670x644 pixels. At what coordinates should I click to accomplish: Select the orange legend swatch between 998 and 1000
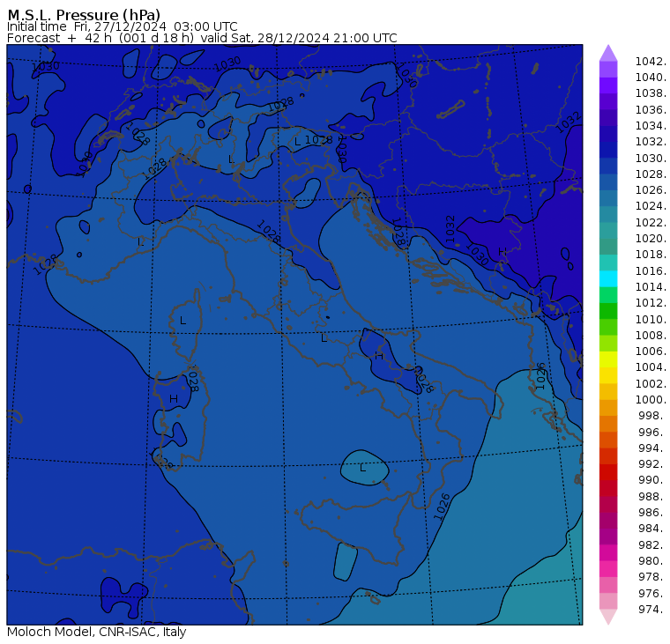[x=608, y=407]
